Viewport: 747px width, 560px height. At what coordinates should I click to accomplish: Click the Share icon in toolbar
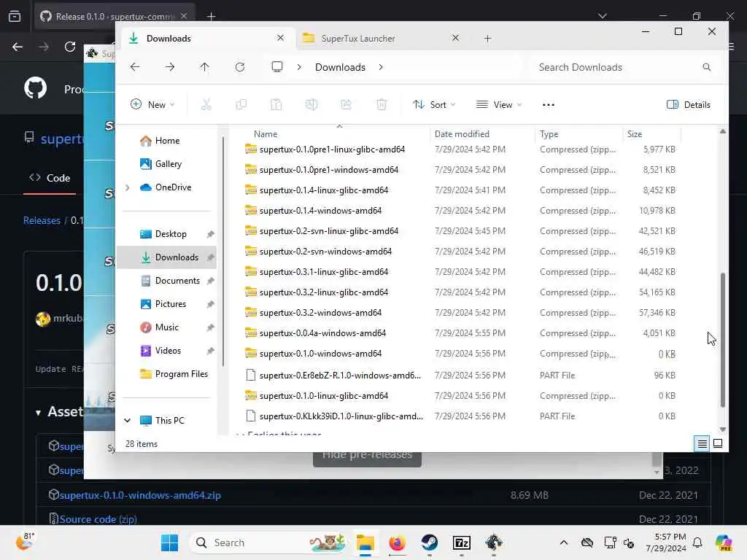[347, 105]
